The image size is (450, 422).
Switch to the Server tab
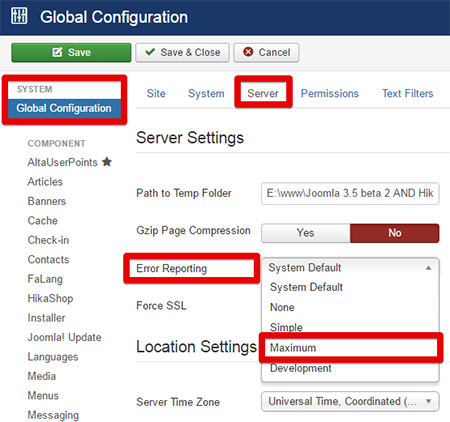(263, 93)
